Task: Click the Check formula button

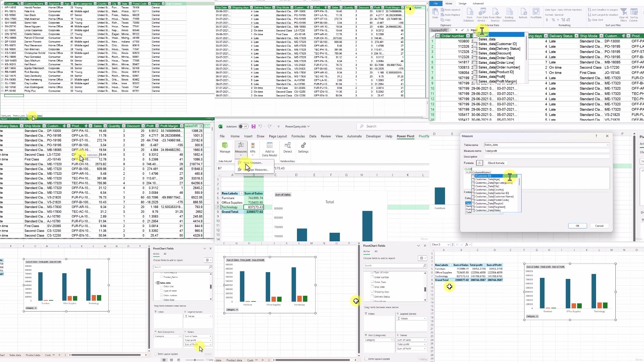Action: point(496,163)
